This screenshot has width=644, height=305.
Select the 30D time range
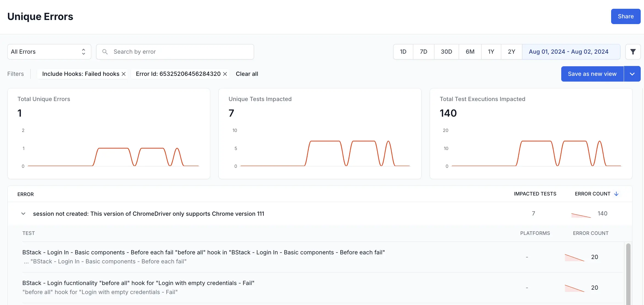click(x=446, y=52)
